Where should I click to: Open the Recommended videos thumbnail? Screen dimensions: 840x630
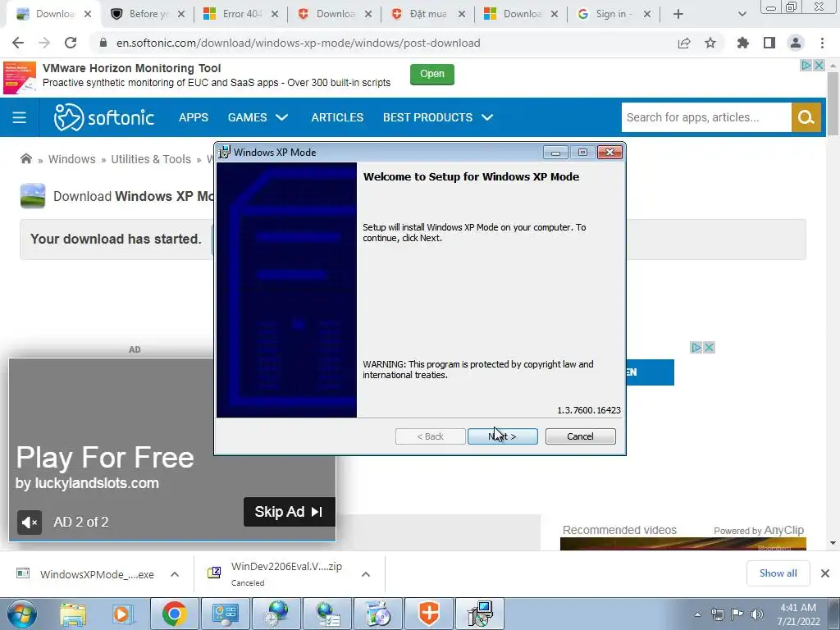click(x=683, y=544)
